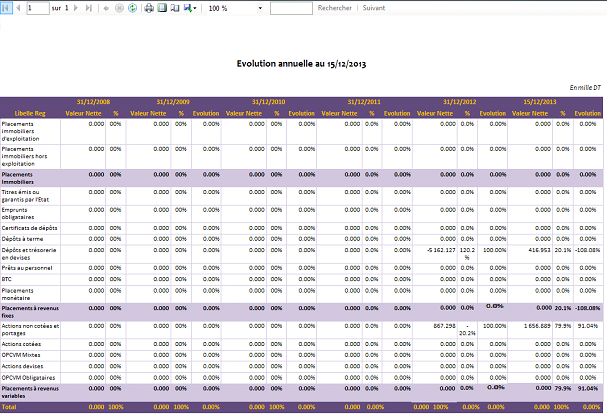This screenshot has width=608, height=416.
Task: Click the 31/12/2010 column header
Action: point(268,102)
